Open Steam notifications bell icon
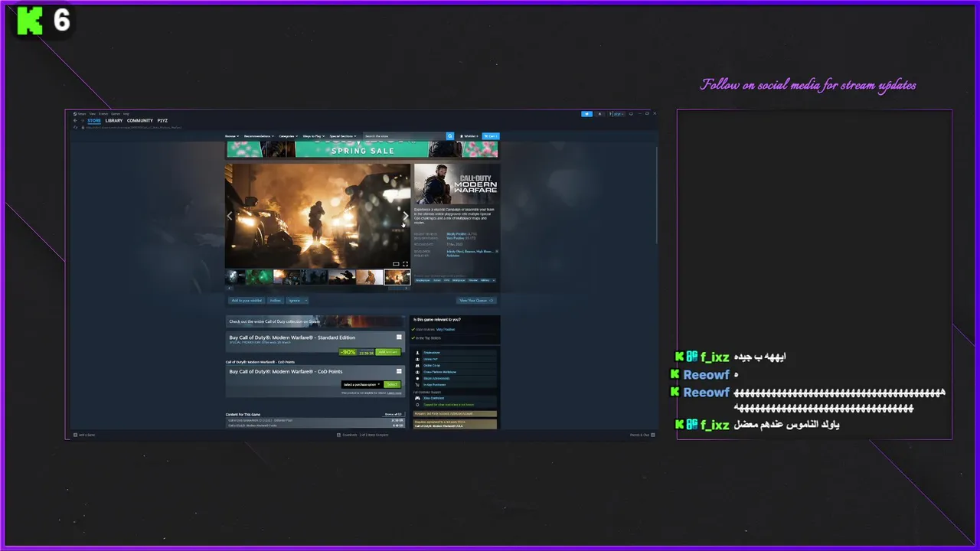The image size is (980, 551). pyautogui.click(x=599, y=114)
